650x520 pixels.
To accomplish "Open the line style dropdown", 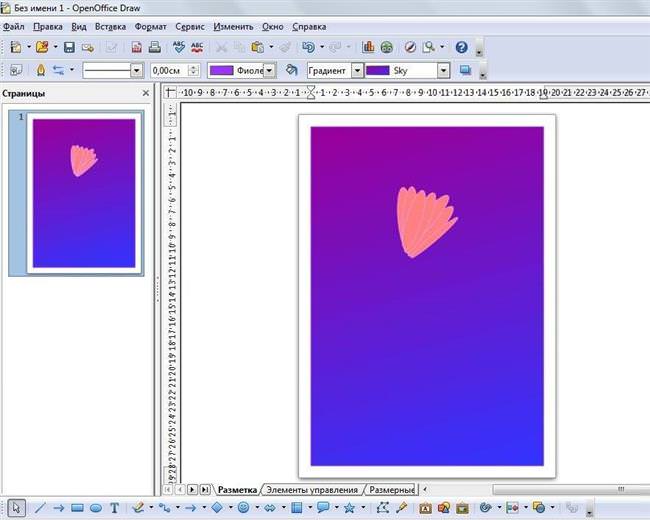I will click(x=136, y=70).
